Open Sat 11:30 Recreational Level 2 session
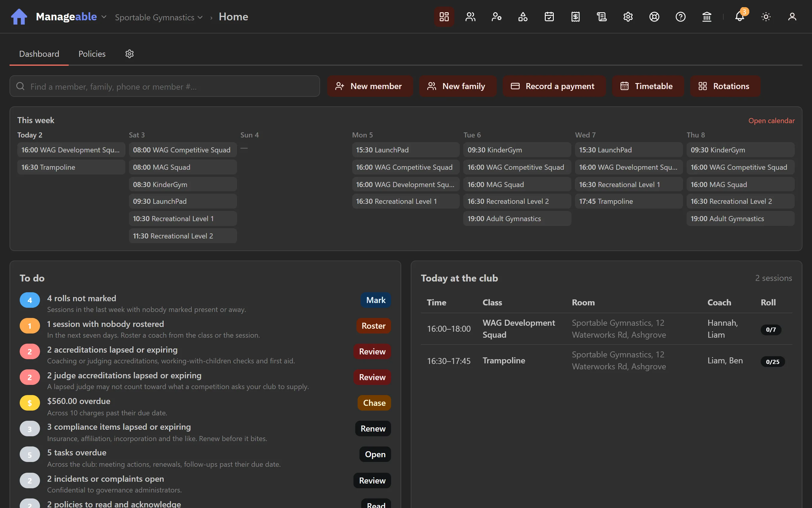The width and height of the screenshot is (812, 508). 183,236
